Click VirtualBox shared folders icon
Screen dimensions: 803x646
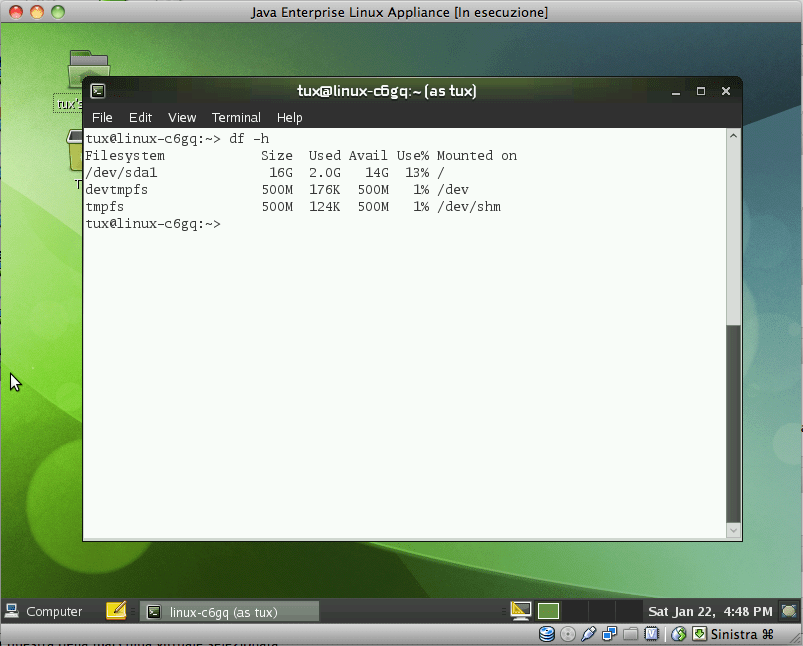630,634
